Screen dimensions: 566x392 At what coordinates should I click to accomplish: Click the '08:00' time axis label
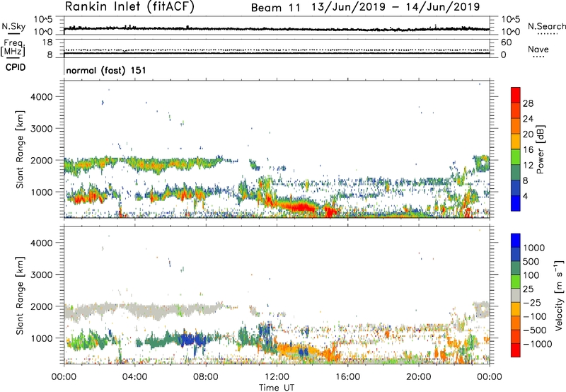click(x=206, y=377)
